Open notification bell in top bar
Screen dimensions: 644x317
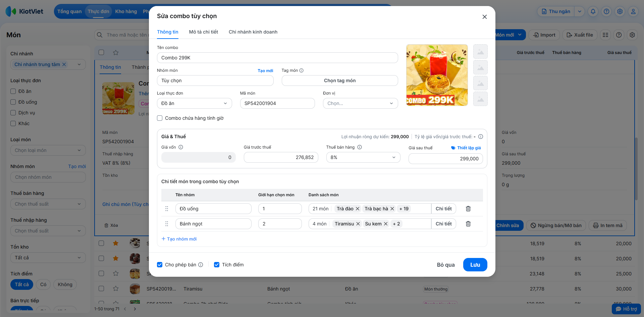pos(593,11)
